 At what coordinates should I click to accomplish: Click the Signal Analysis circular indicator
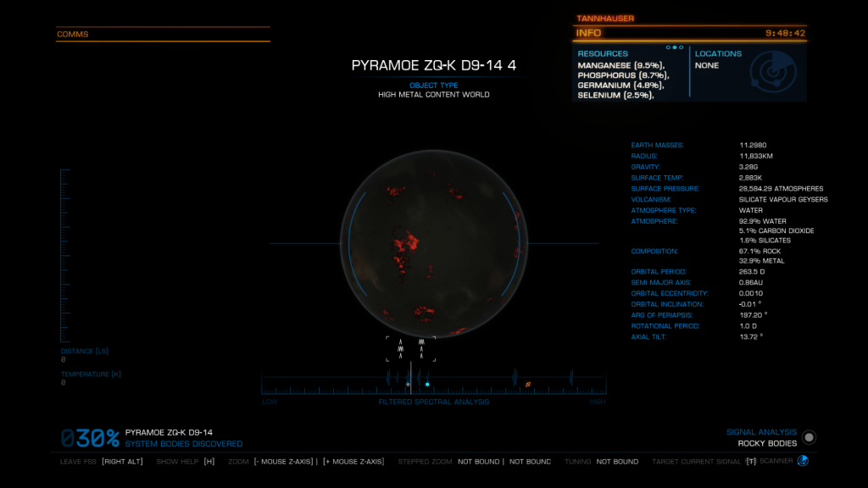[810, 437]
